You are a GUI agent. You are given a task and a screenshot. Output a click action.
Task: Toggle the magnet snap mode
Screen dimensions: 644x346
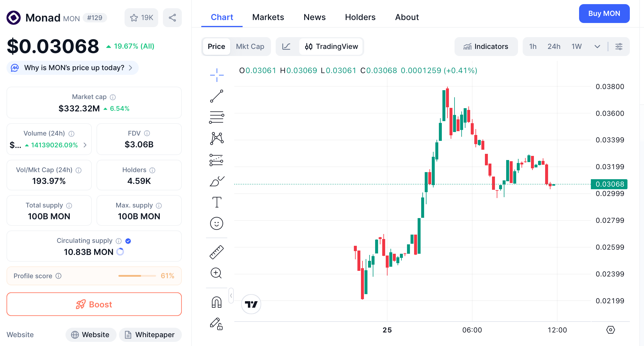pyautogui.click(x=217, y=302)
